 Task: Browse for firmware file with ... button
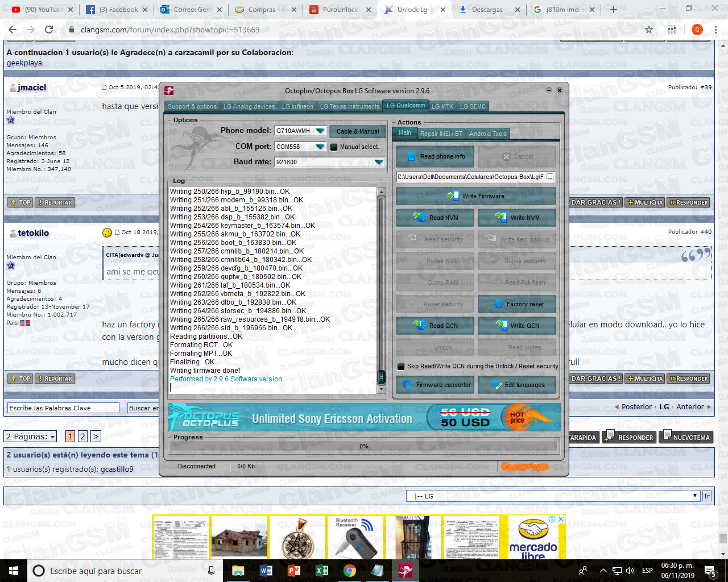tap(551, 177)
